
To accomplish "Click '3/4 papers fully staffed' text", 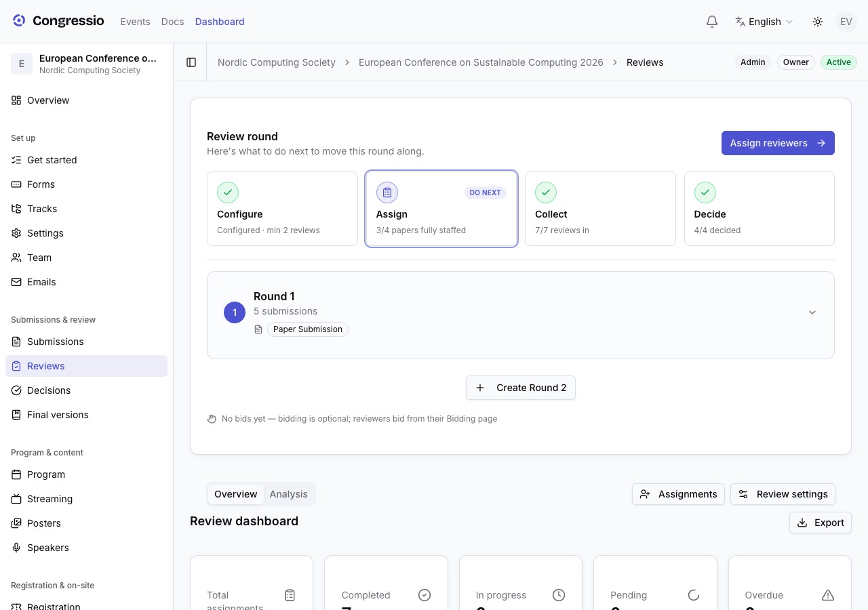I will point(421,230).
